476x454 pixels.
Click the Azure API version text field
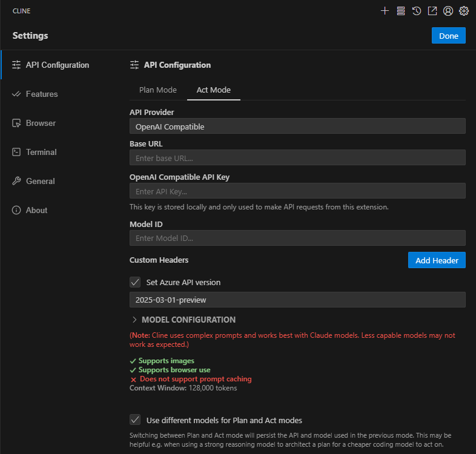tap(297, 300)
